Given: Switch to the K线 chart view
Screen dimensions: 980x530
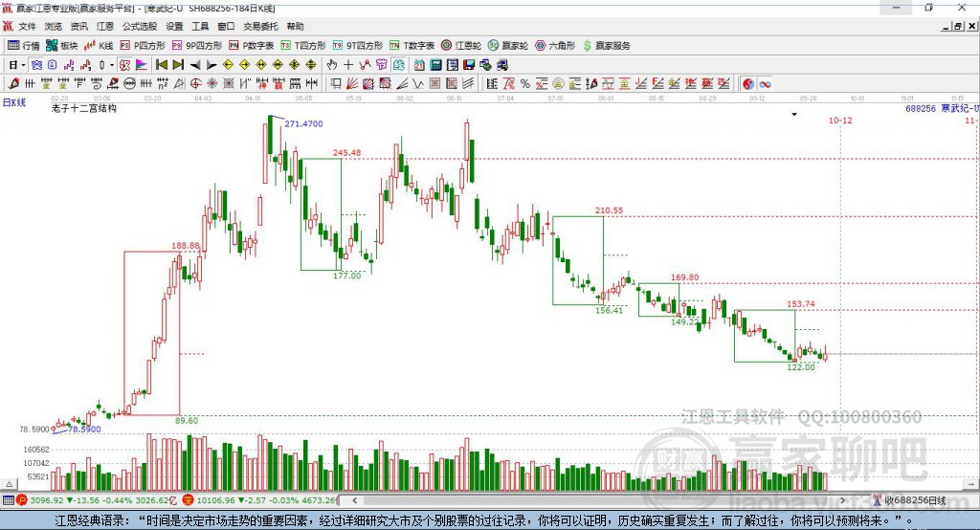Looking at the screenshot, I should 99,46.
